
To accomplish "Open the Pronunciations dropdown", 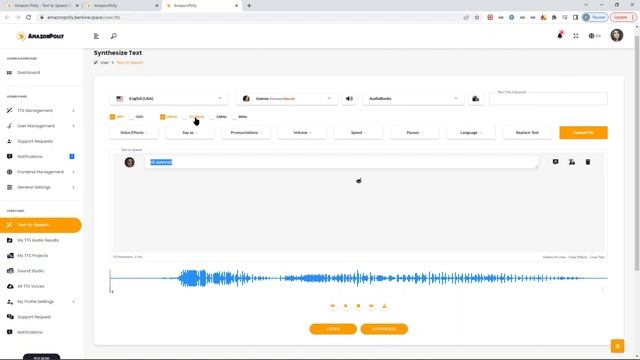I will (x=246, y=133).
